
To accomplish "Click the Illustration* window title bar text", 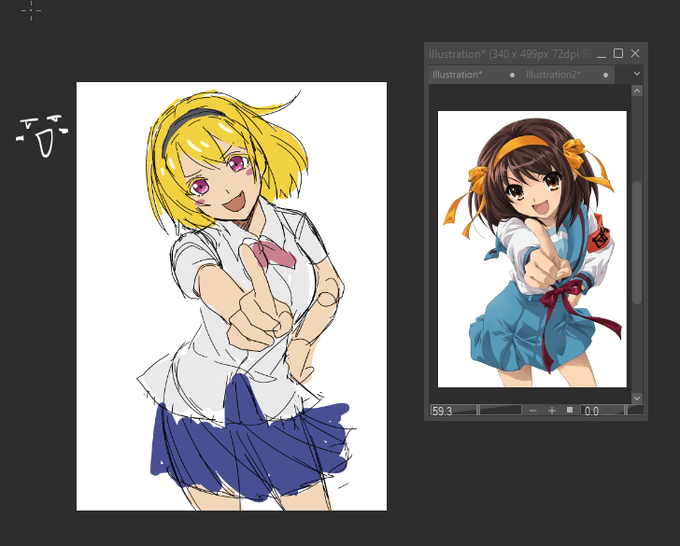I will [510, 54].
